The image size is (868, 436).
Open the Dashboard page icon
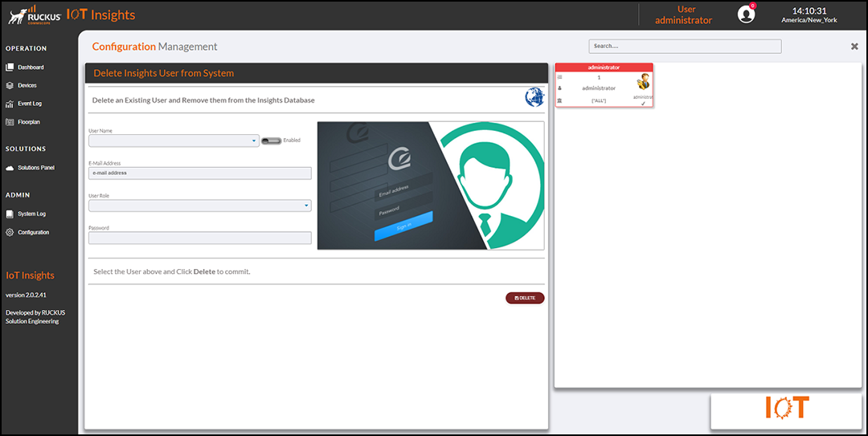pyautogui.click(x=10, y=67)
